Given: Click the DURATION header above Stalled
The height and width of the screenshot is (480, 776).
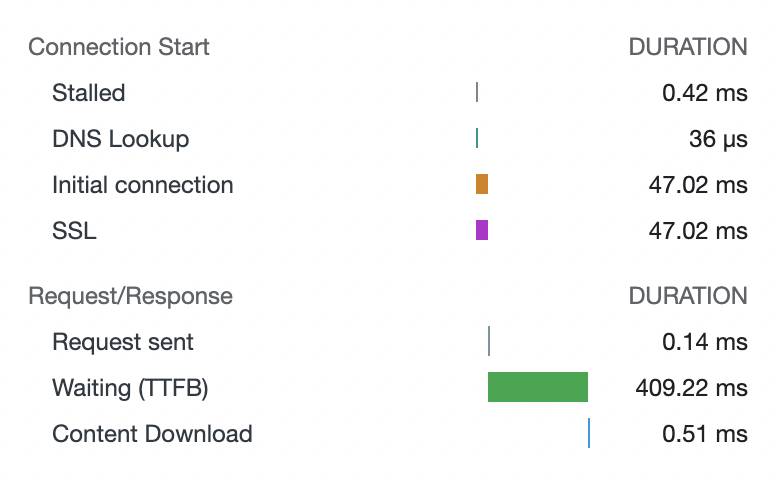Looking at the screenshot, I should [x=688, y=47].
